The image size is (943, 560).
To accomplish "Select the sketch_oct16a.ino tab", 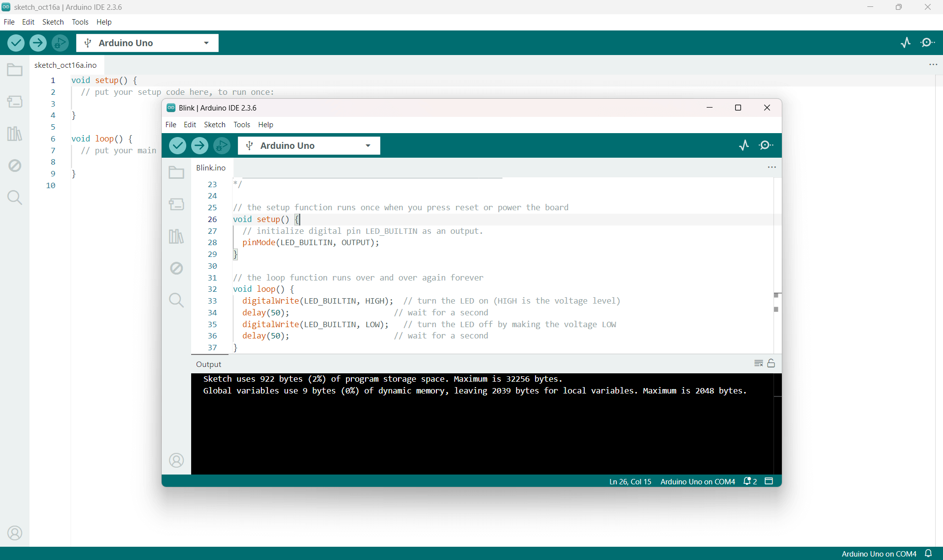I will (65, 65).
